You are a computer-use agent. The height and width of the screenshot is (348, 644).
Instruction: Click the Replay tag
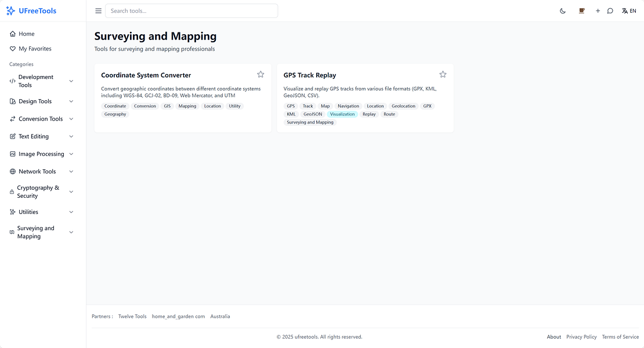click(369, 114)
